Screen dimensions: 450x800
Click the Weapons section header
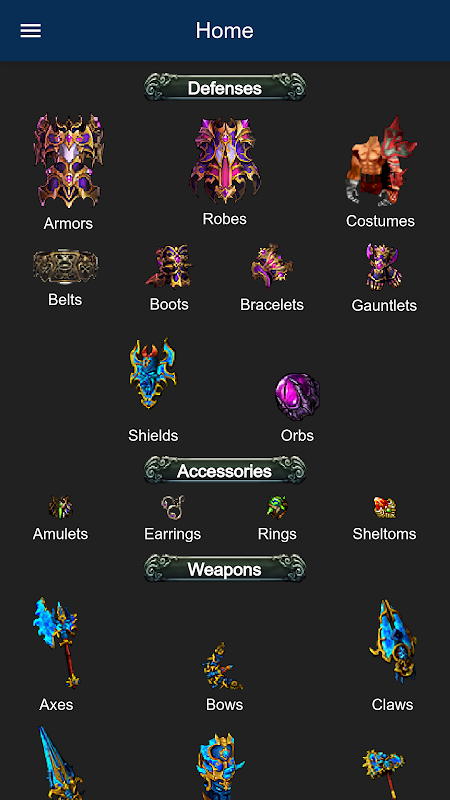[x=225, y=568]
